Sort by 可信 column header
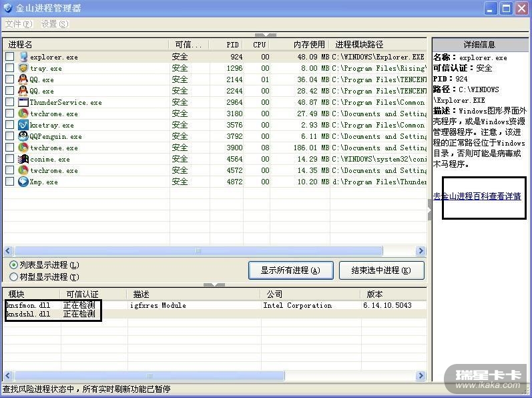 click(x=189, y=45)
